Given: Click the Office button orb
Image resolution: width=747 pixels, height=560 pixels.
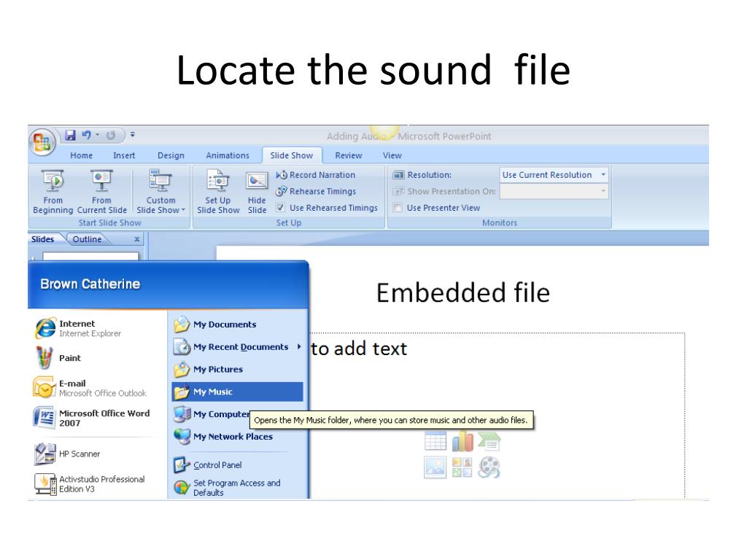Looking at the screenshot, I should (42, 142).
